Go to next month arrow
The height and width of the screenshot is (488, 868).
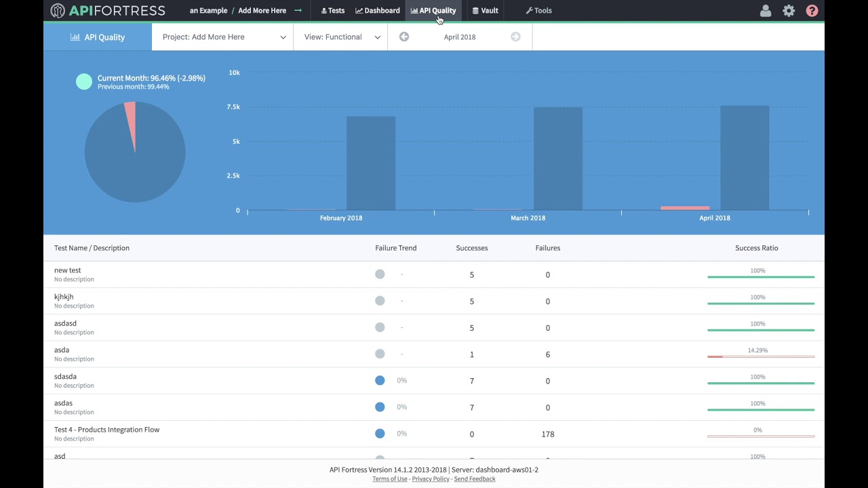(x=515, y=37)
